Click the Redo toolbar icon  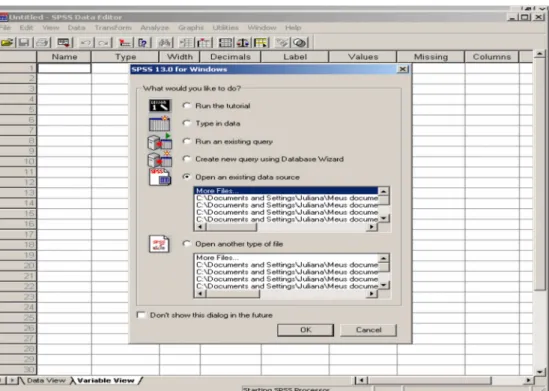[103, 43]
